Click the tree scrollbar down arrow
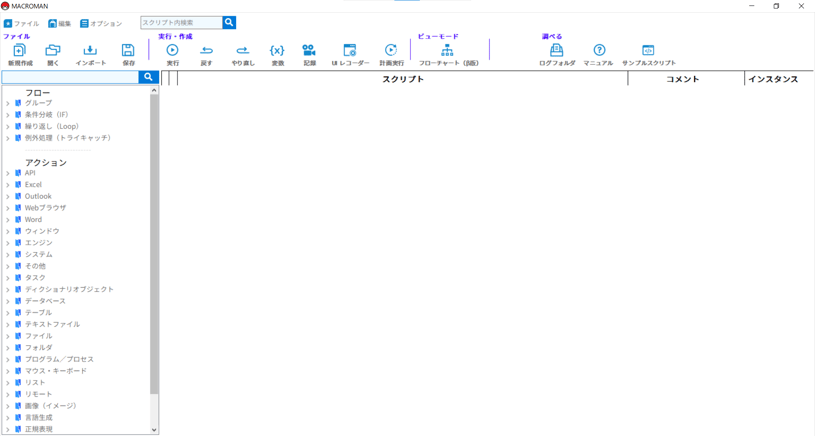 [x=154, y=430]
